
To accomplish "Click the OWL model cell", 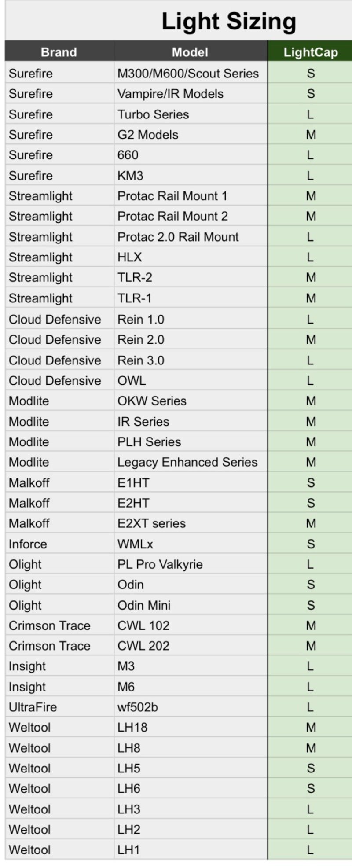I will click(x=132, y=381).
